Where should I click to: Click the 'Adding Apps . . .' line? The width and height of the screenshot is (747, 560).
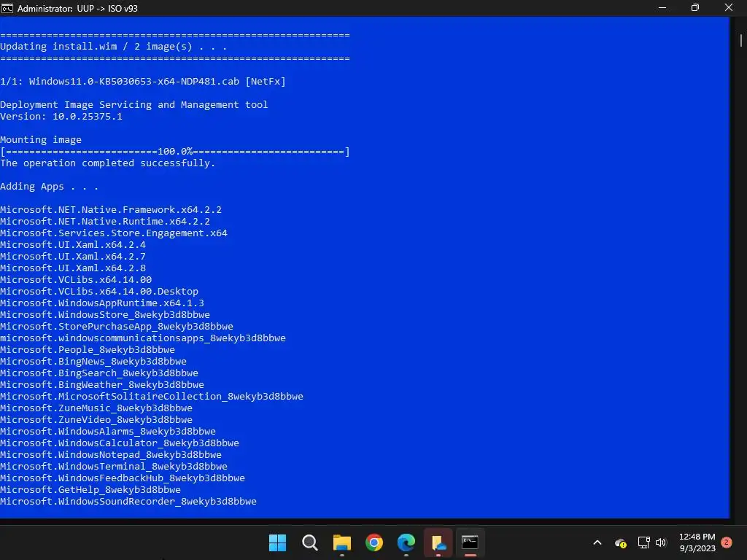49,187
